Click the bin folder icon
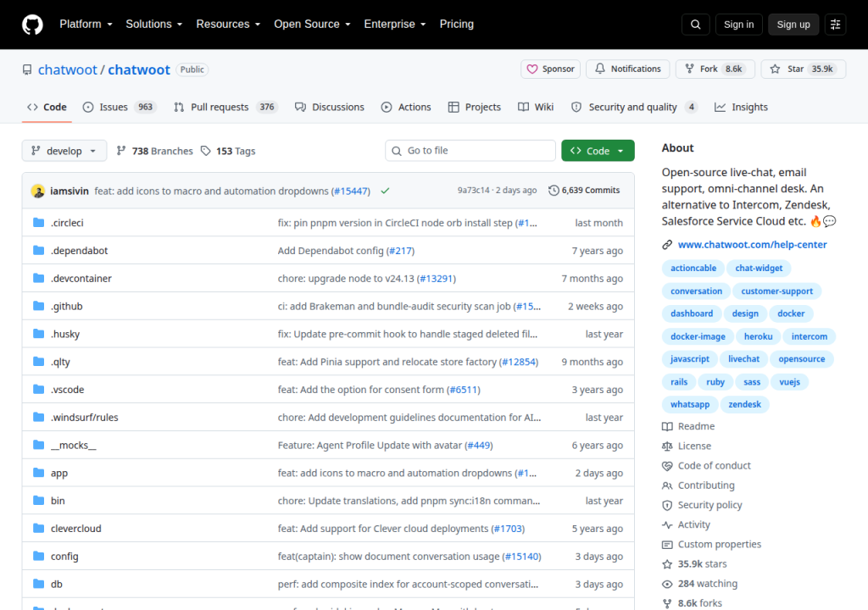The height and width of the screenshot is (610, 868). [x=38, y=501]
